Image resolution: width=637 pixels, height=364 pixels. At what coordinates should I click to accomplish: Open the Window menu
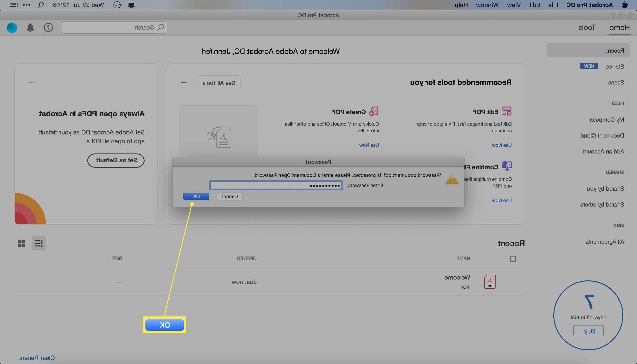pos(487,5)
